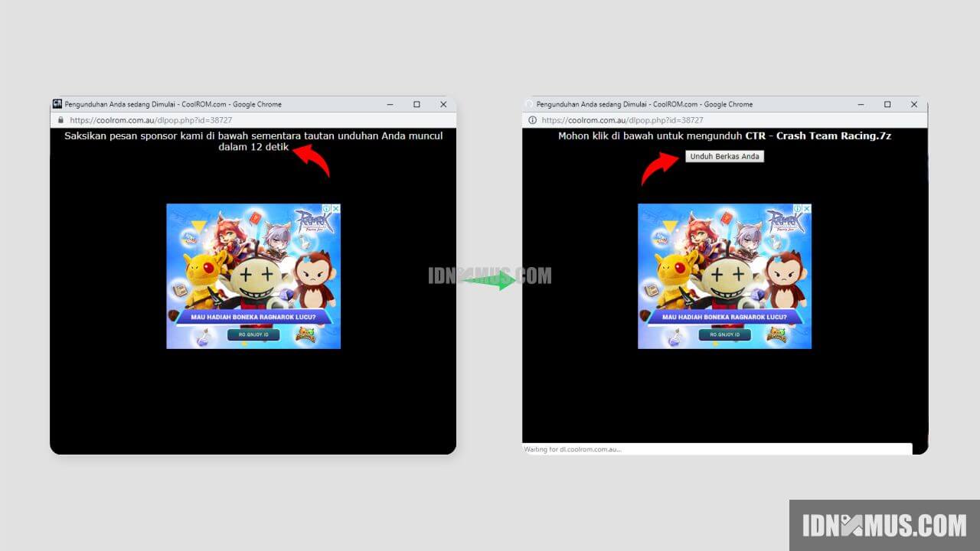Click RO.GNJOY.ID button in left window ad
The height and width of the screenshot is (551, 980).
click(x=253, y=334)
